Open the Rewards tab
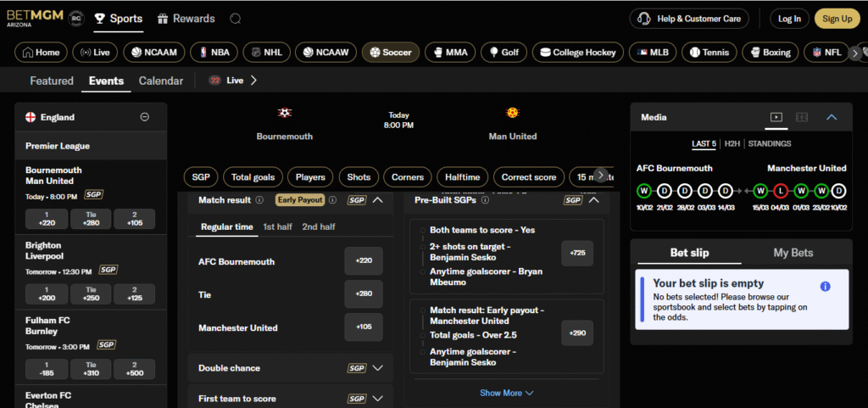The width and height of the screenshot is (868, 408). [186, 19]
